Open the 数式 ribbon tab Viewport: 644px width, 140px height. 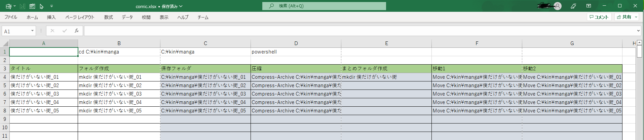click(x=108, y=17)
